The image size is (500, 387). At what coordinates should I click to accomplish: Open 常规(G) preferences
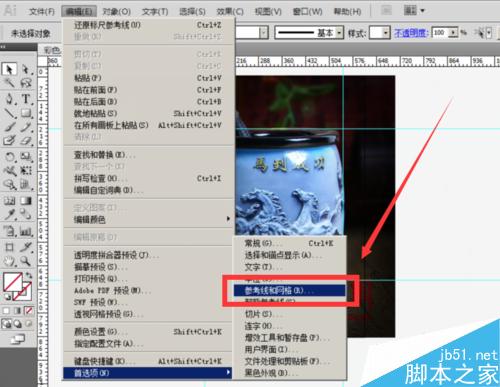click(289, 243)
